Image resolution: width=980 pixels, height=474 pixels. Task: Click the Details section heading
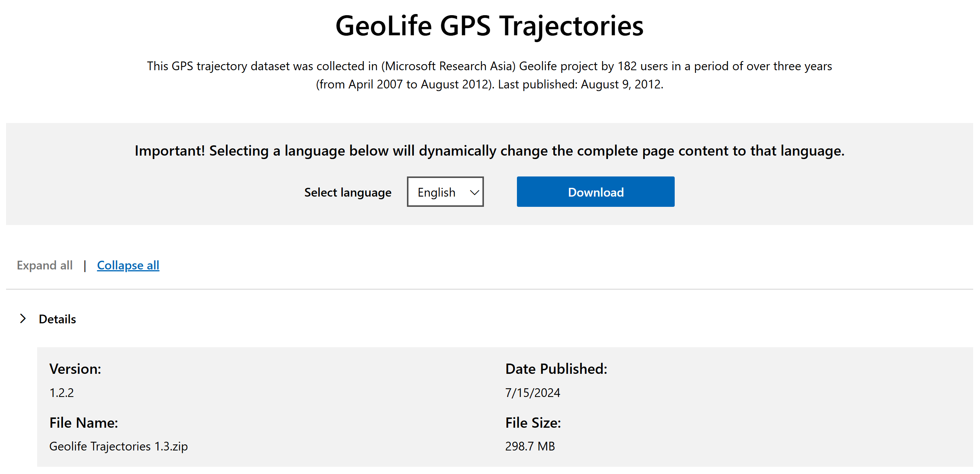point(57,319)
